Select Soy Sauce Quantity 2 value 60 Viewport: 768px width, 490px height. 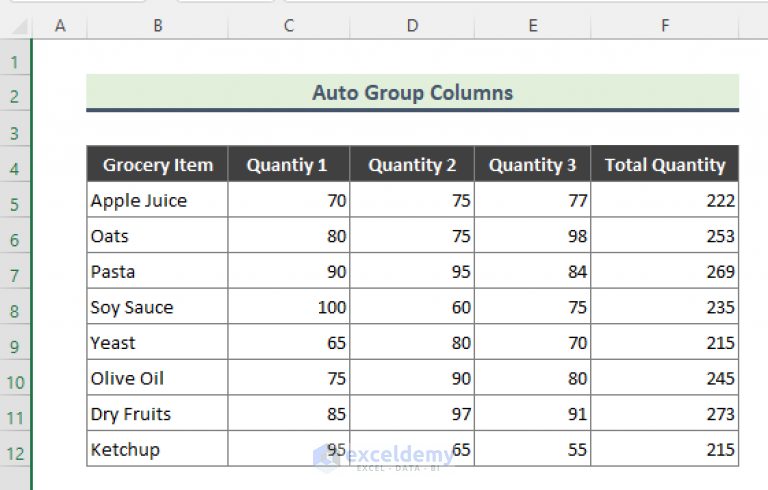pos(412,307)
